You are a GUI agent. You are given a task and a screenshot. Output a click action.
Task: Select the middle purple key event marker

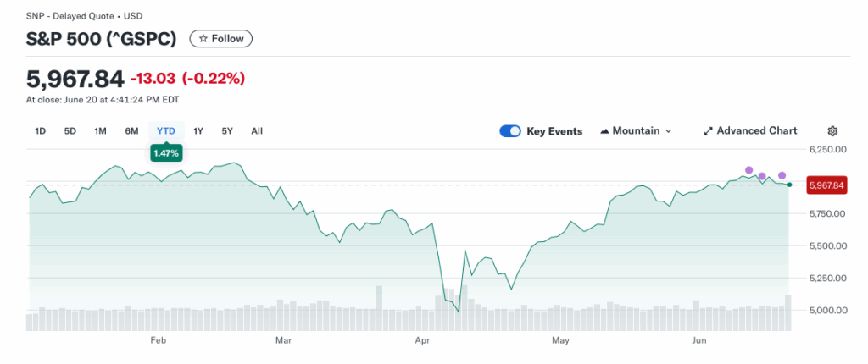pos(762,176)
